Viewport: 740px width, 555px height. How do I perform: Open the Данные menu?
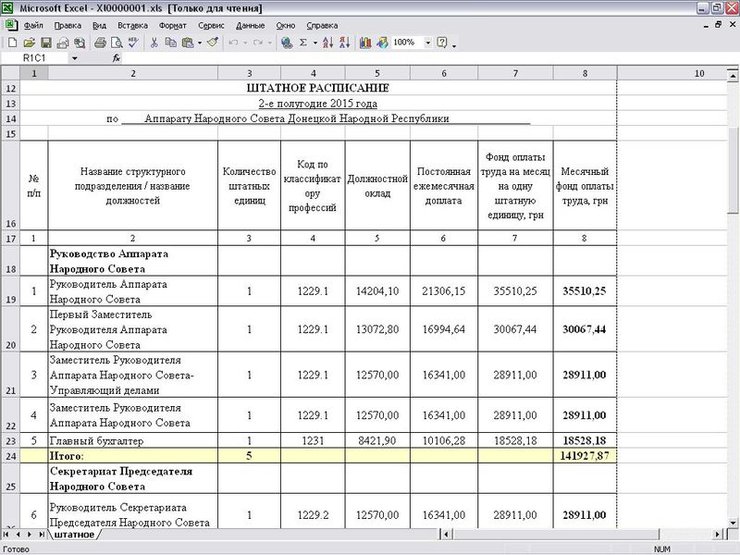point(250,24)
